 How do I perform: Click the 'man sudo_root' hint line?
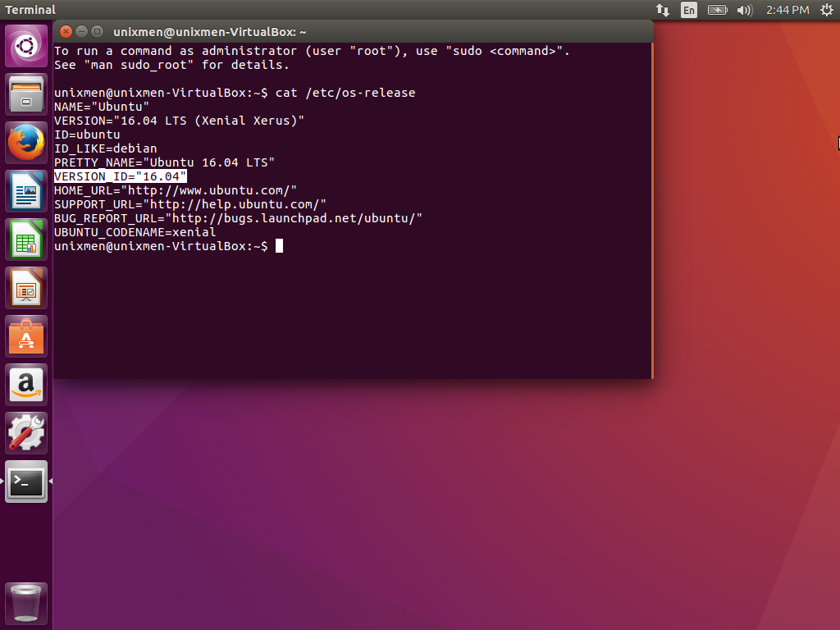172,65
